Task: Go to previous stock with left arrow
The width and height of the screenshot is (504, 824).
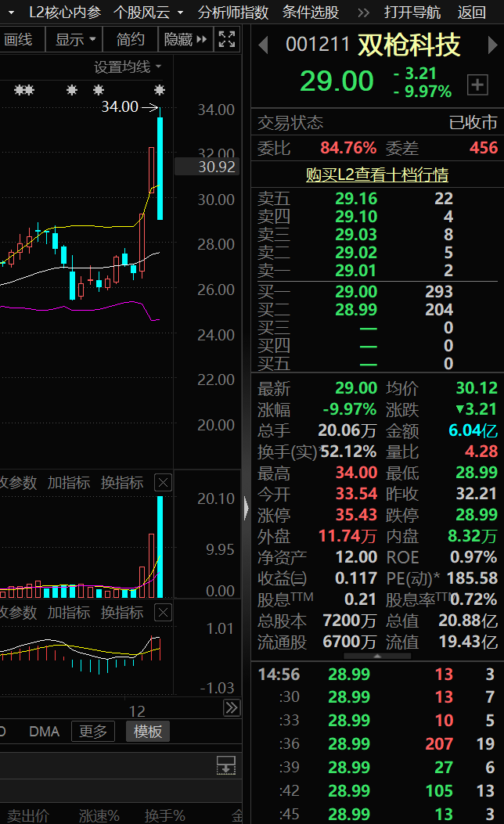Action: click(x=264, y=45)
